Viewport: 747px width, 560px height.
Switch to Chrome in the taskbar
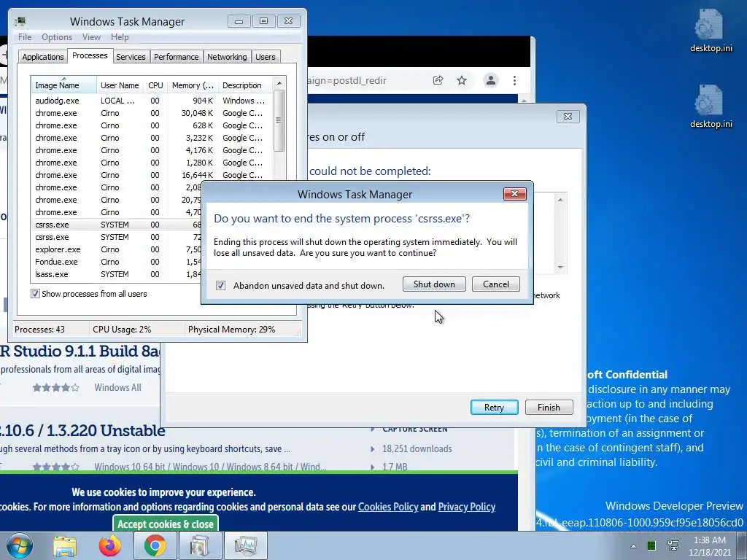155,545
